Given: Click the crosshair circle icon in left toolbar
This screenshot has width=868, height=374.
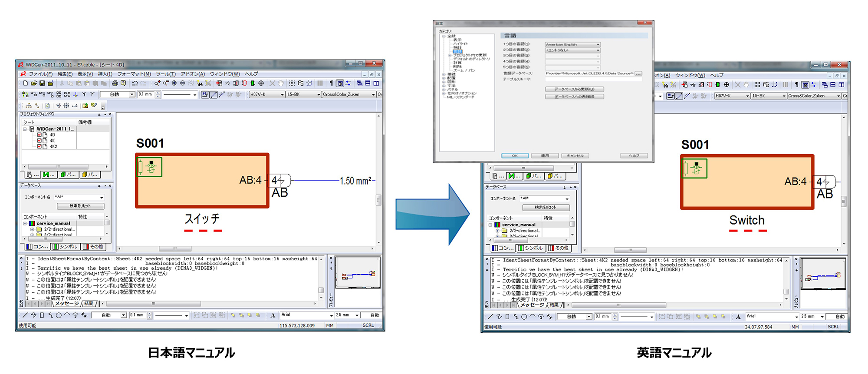Looking at the screenshot, I should pos(261,83).
